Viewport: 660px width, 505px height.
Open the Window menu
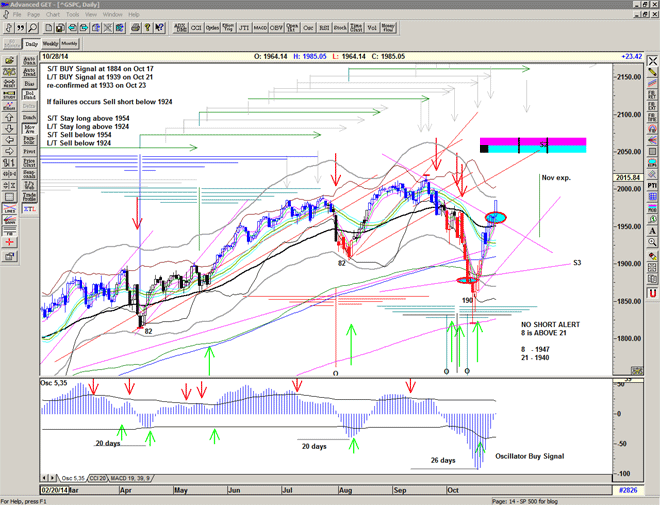point(113,15)
